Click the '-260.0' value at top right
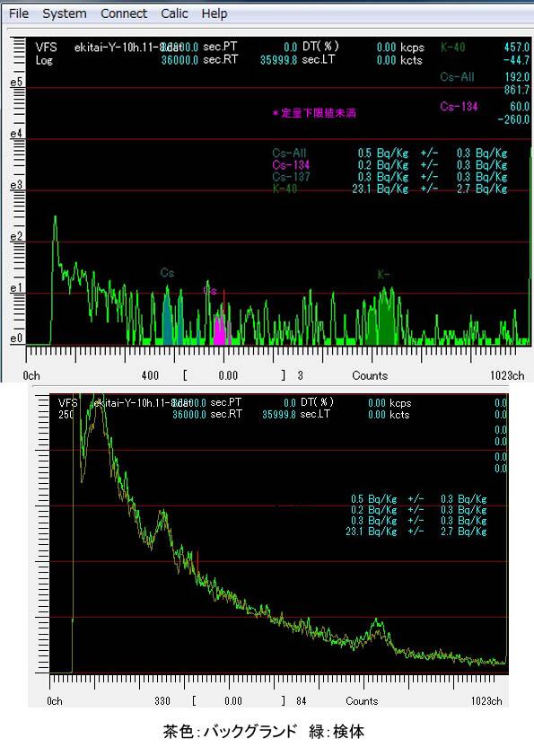Screen dimensions: 534x756 pos(513,119)
